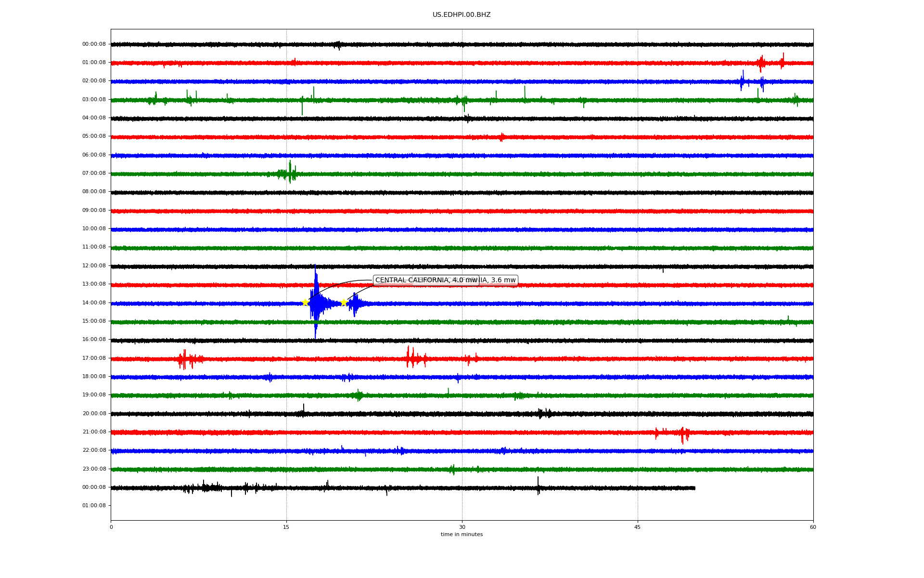
Task: Click the first yellow star event marker
Action: 305,302
